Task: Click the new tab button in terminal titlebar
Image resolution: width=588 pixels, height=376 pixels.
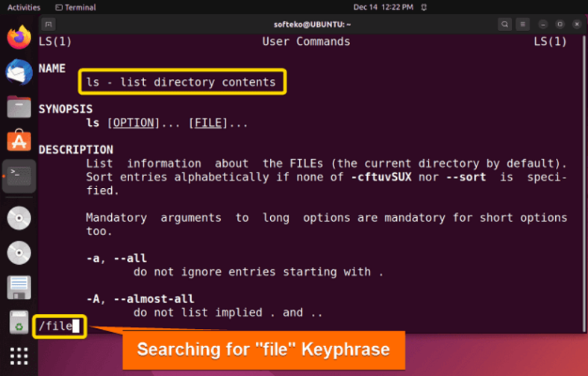Action: [x=49, y=24]
